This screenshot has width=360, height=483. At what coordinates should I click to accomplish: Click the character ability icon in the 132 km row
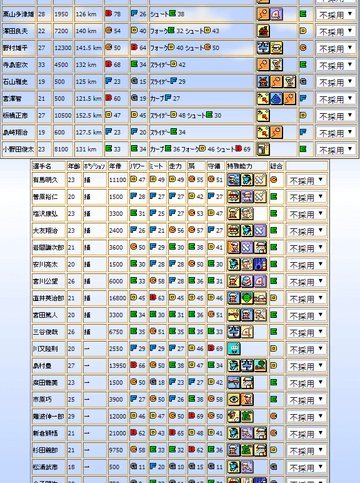point(276,65)
